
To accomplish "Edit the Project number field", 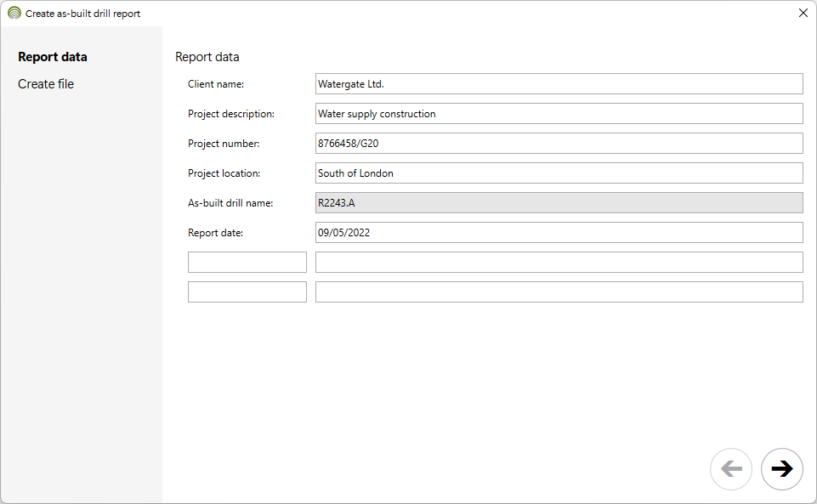I will [559, 143].
